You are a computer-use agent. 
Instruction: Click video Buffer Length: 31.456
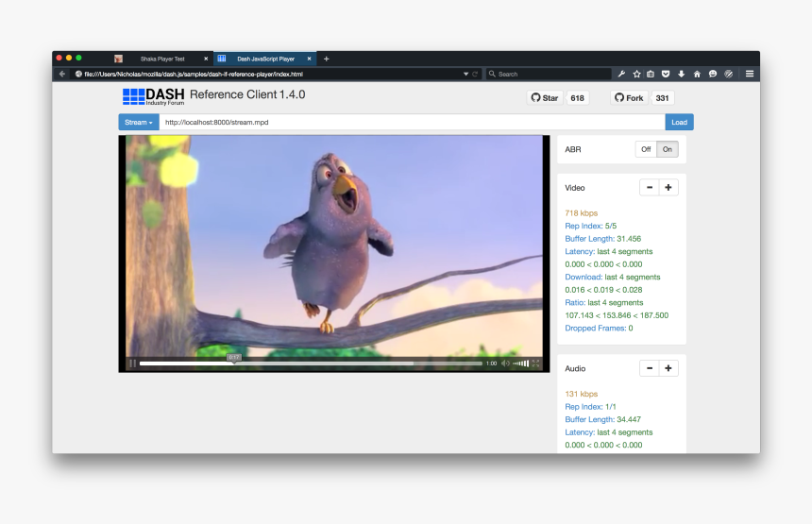click(602, 239)
